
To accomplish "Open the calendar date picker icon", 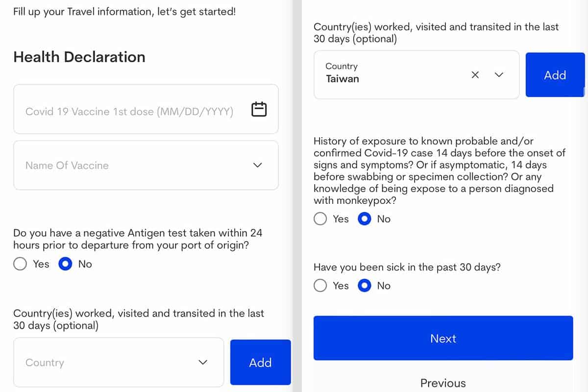I will pos(259,109).
